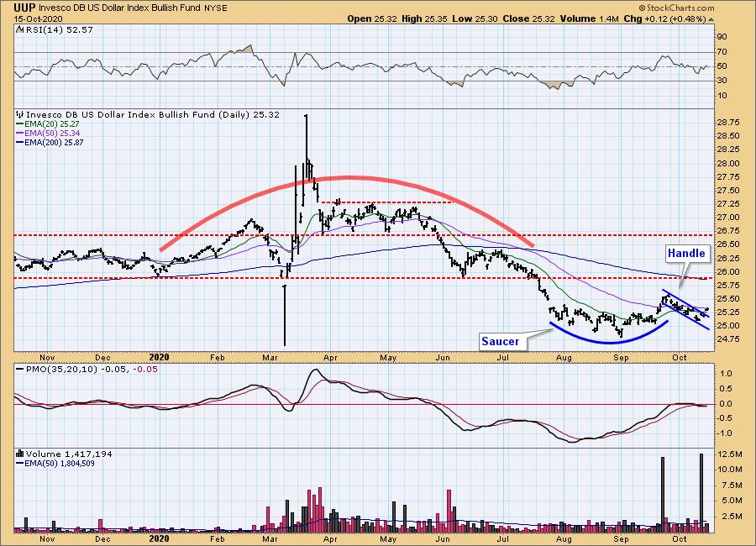Image resolution: width=756 pixels, height=546 pixels.
Task: Click the Open 25.32 value
Action: point(372,18)
